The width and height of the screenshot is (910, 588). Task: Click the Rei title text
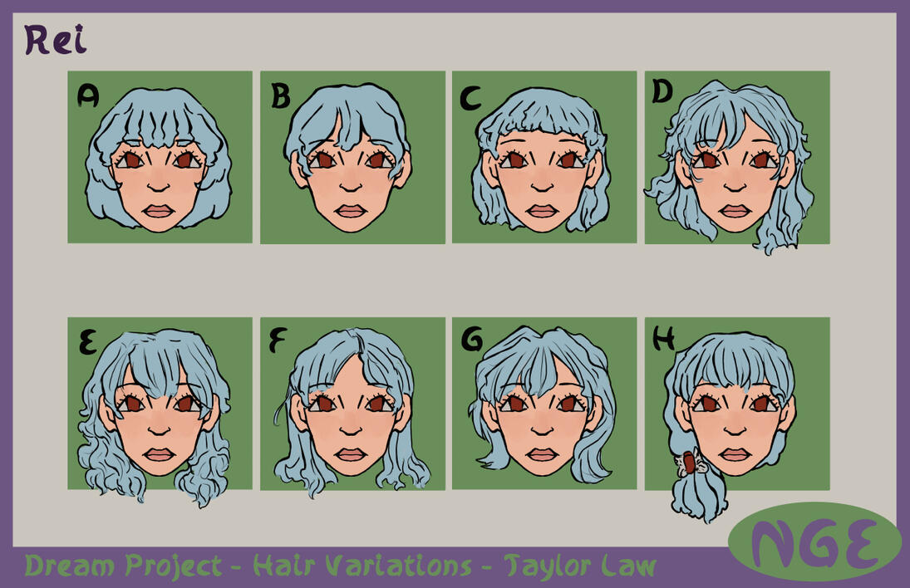(x=56, y=40)
